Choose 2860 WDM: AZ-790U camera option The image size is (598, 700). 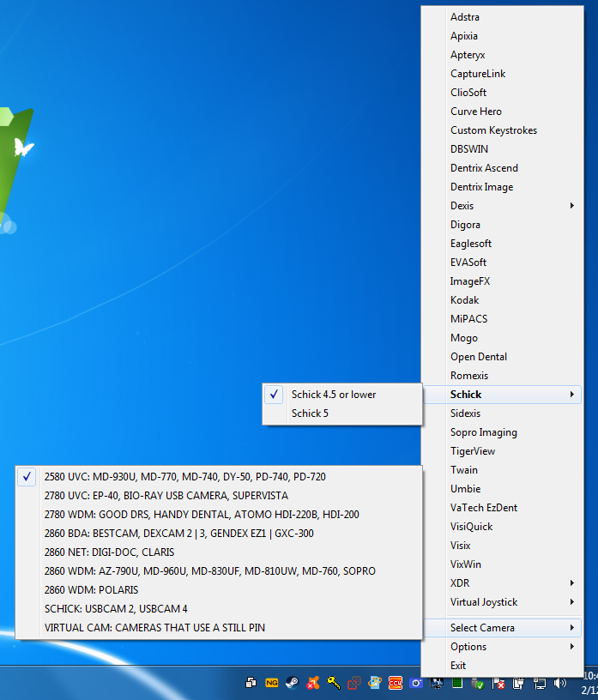(x=219, y=571)
